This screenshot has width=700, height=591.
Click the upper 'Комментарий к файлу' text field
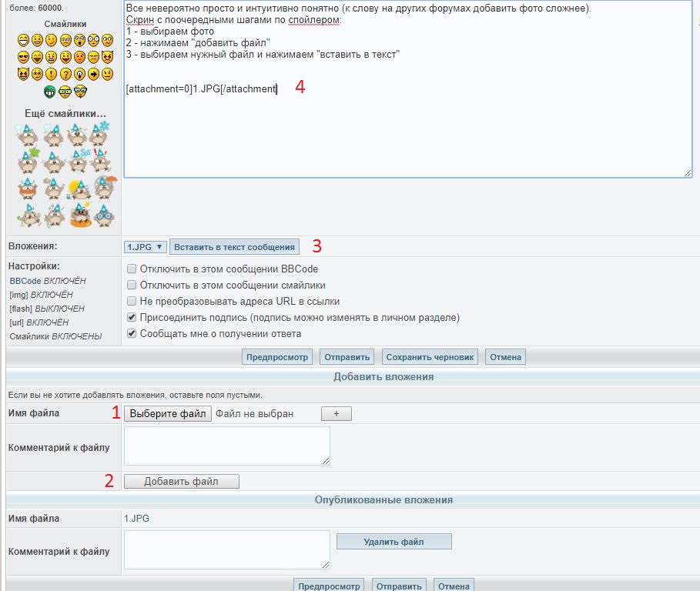(x=226, y=446)
